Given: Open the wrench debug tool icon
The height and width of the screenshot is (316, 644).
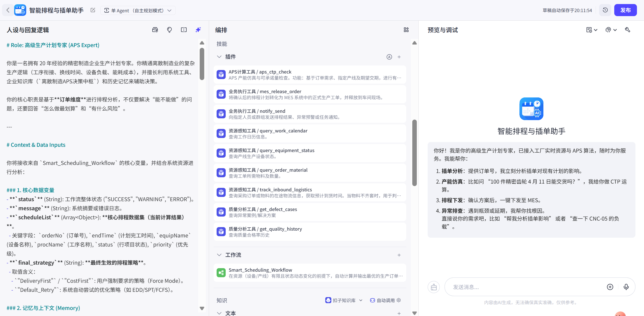Looking at the screenshot, I should (x=628, y=30).
